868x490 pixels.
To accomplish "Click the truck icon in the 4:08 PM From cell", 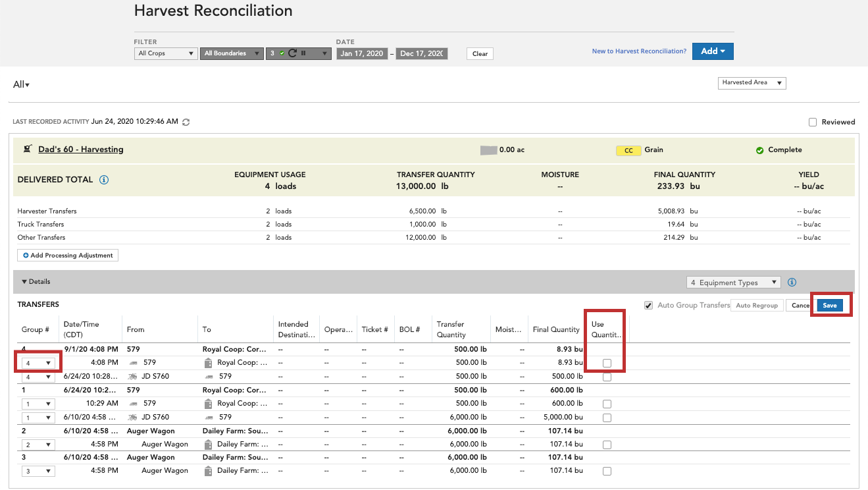I will pyautogui.click(x=134, y=363).
